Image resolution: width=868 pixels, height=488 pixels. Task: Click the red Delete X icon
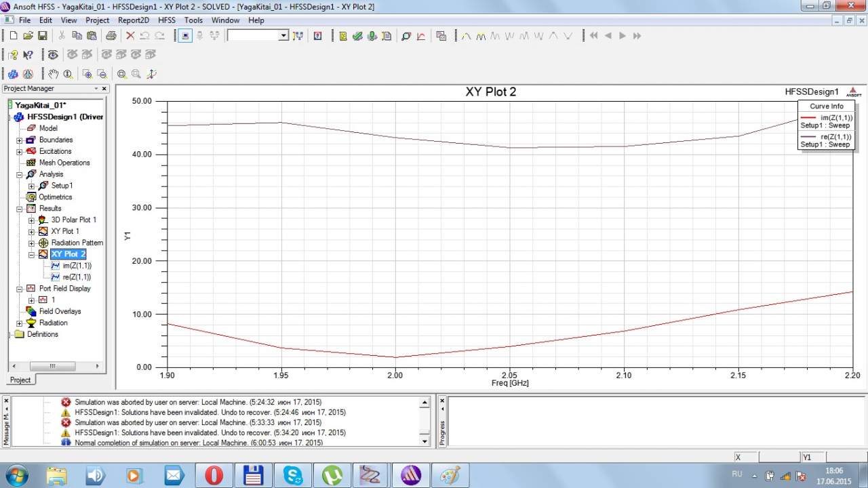click(130, 36)
